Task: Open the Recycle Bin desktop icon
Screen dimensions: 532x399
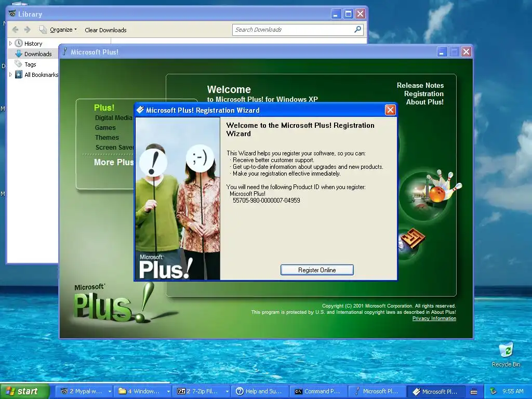Action: point(506,355)
